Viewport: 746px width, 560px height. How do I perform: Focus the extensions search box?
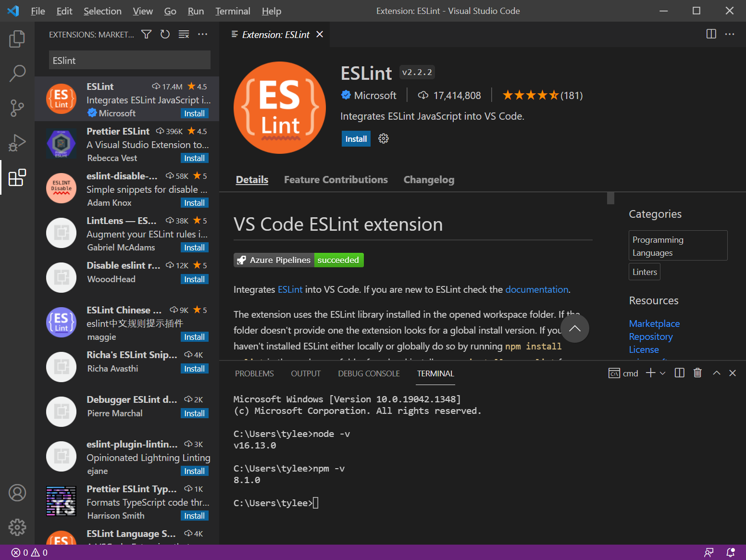pyautogui.click(x=130, y=60)
